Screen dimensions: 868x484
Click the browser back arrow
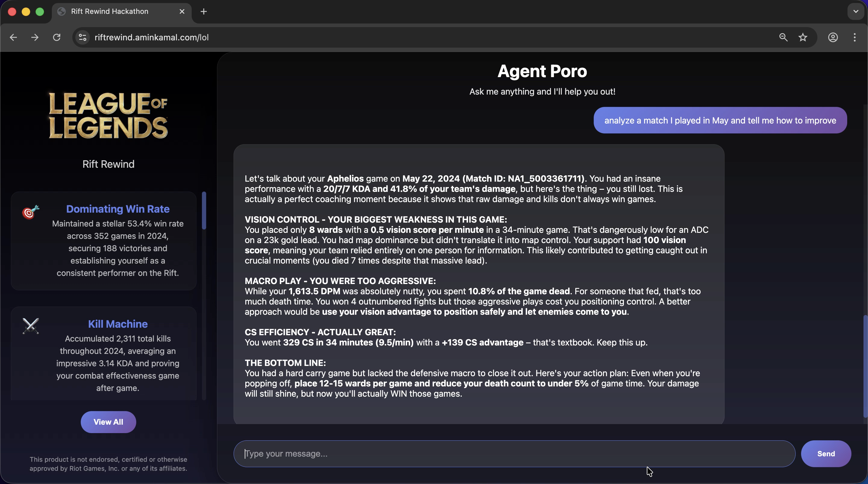click(x=14, y=37)
